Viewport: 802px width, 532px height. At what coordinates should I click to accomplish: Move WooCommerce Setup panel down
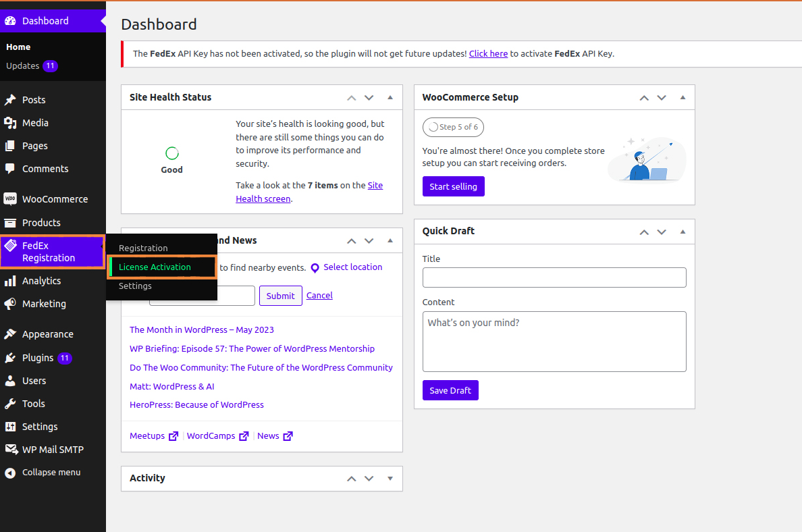click(x=662, y=98)
